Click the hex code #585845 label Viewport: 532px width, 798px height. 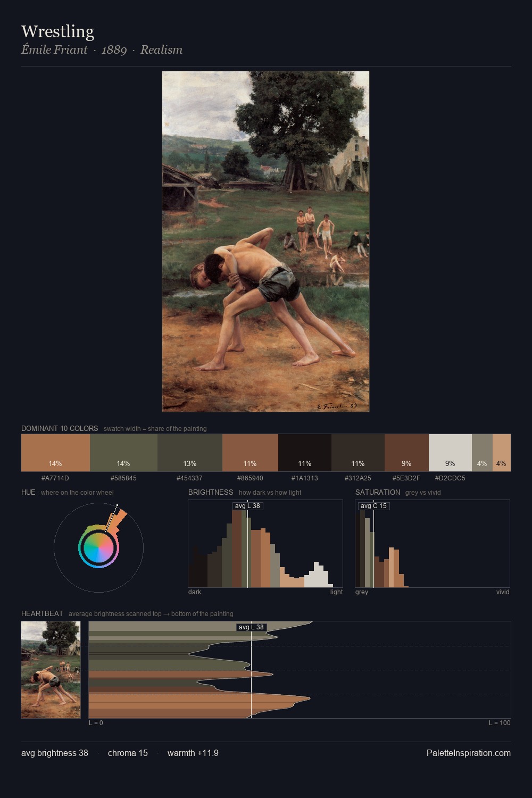click(x=123, y=478)
